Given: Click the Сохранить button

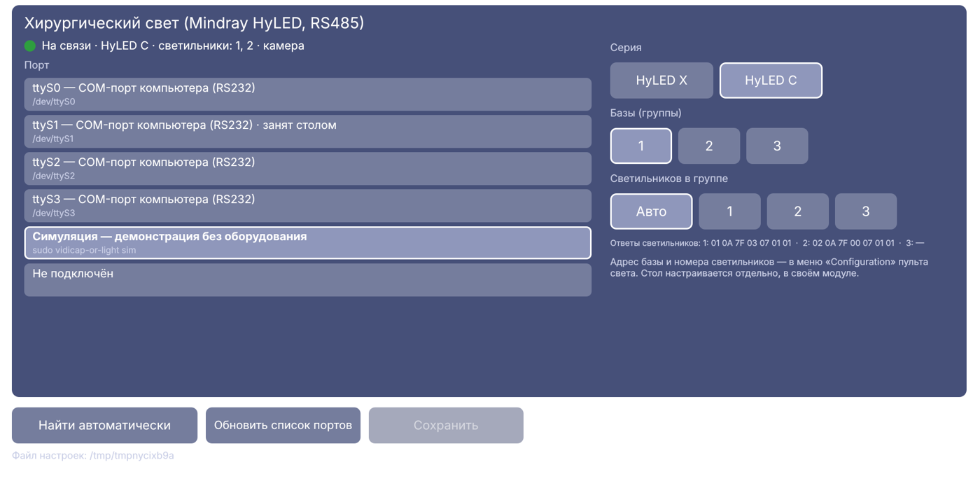Looking at the screenshot, I should (x=446, y=425).
